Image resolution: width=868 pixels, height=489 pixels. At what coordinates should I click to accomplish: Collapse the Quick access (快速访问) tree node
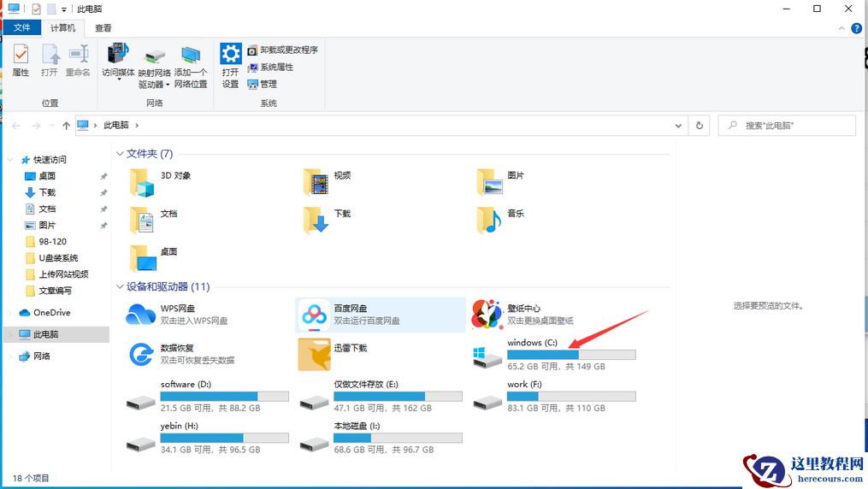10,159
